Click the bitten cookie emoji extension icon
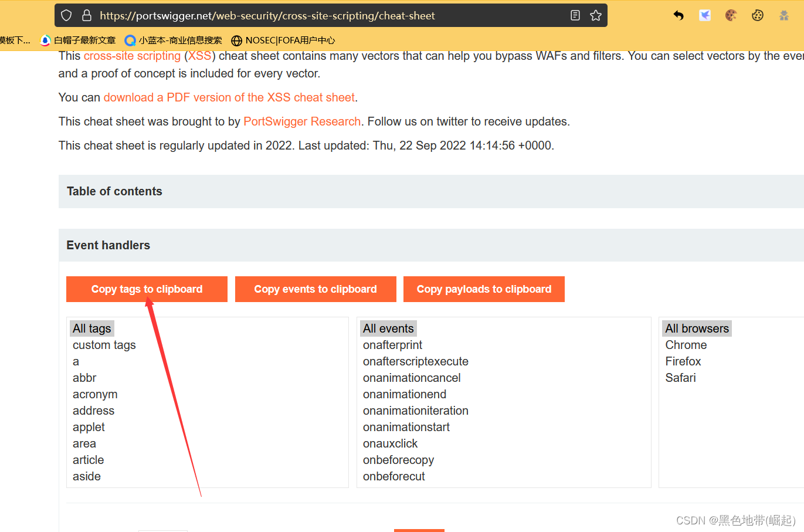This screenshot has width=804, height=532. [x=731, y=15]
